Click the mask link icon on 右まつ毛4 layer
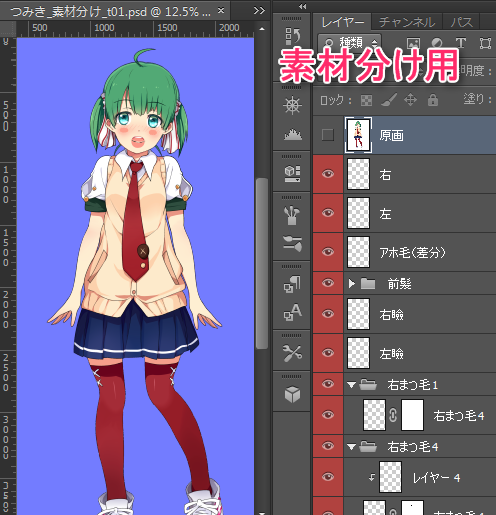496x515 pixels. 393,415
